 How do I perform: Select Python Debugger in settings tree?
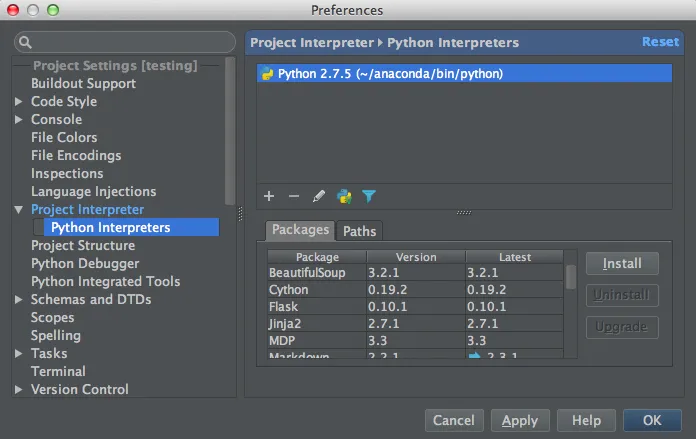pyautogui.click(x=85, y=264)
